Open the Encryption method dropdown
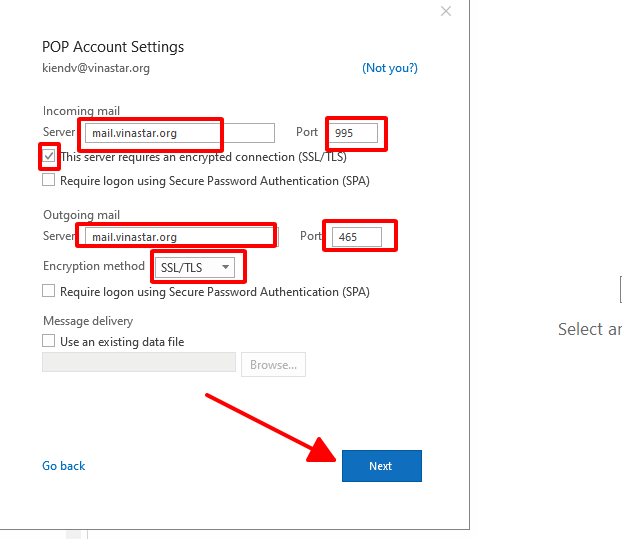 (195, 267)
